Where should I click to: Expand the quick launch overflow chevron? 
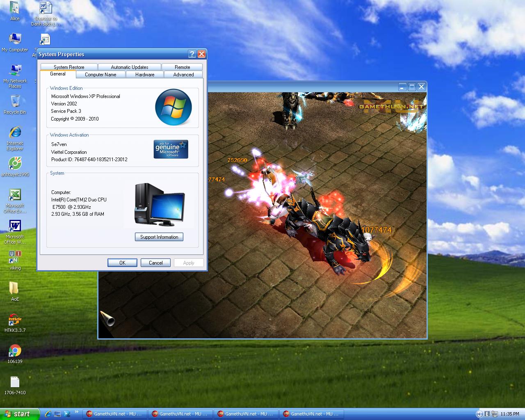pyautogui.click(x=77, y=412)
